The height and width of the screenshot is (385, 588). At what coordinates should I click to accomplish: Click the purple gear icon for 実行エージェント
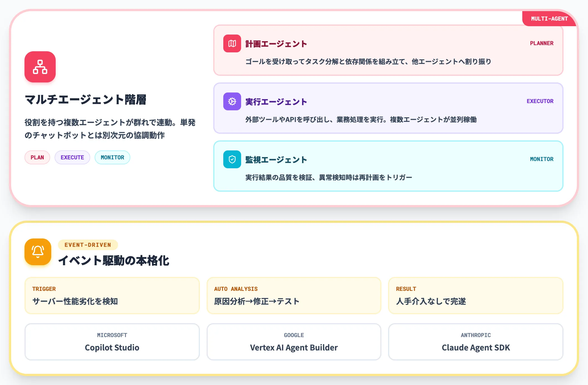pyautogui.click(x=232, y=101)
